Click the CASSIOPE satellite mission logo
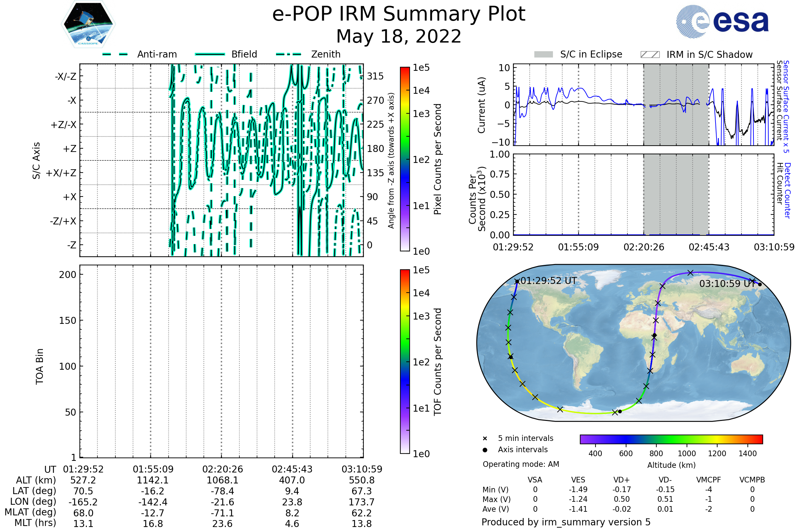 pos(88,24)
